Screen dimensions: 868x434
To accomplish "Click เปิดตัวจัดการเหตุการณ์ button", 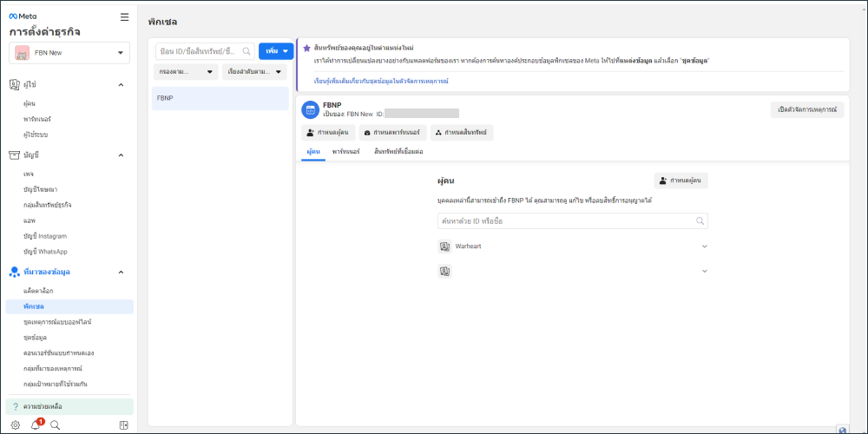I will click(807, 109).
